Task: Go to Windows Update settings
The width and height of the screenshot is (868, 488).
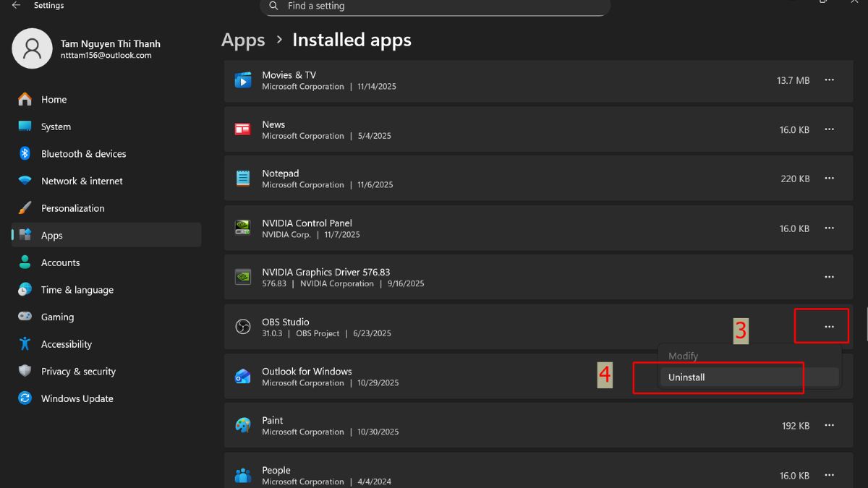Action: [77, 398]
